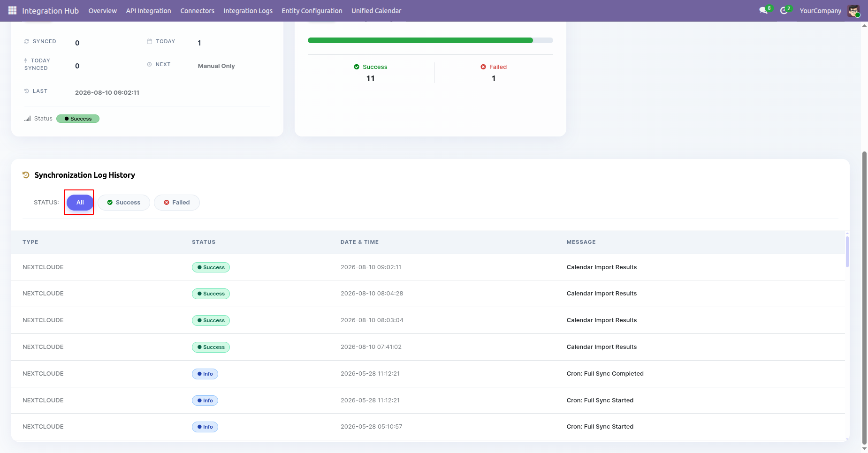Open the Integration Logs menu
The height and width of the screenshot is (453, 868).
click(x=248, y=11)
